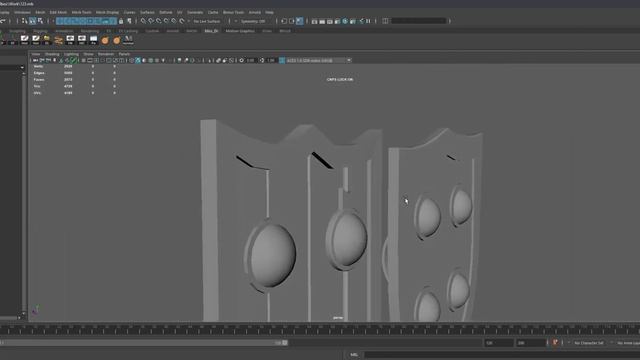Open the viewport Lighting menu
Viewport: 640px width, 360px height.
tap(71, 54)
